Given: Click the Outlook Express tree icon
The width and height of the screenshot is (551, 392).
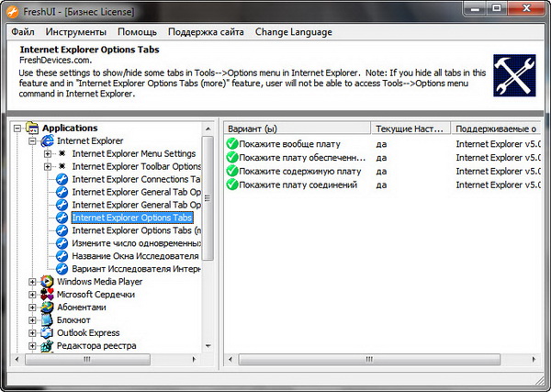Looking at the screenshot, I should pyautogui.click(x=48, y=333).
